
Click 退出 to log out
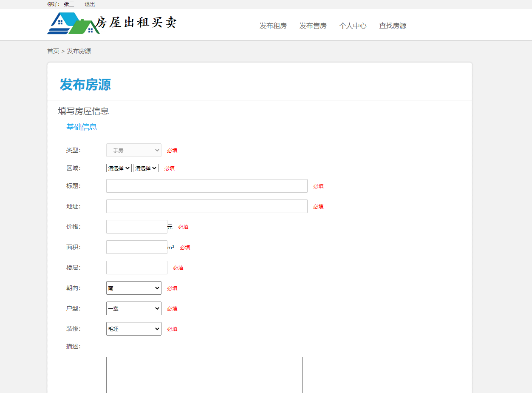90,4
